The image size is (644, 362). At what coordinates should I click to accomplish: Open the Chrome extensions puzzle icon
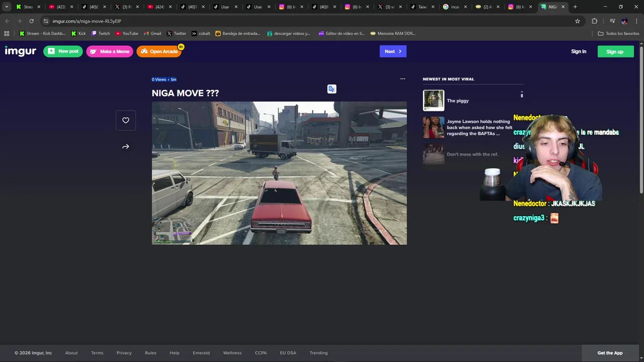(x=595, y=21)
